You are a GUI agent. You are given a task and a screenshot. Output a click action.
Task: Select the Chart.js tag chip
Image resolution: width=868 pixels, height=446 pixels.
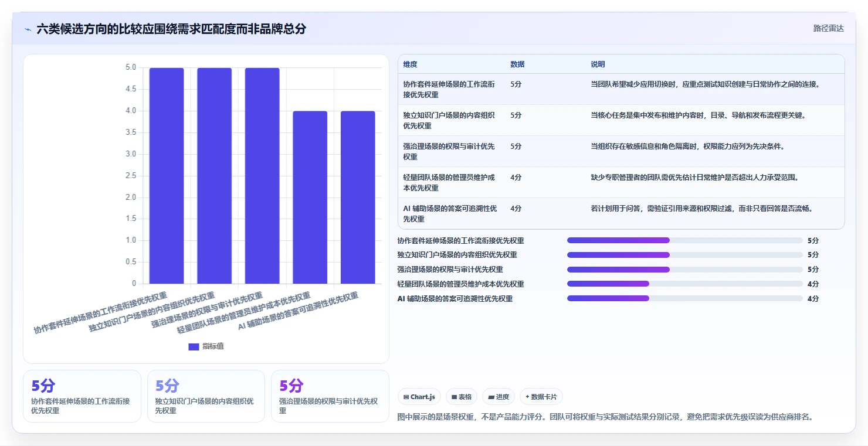(x=419, y=397)
